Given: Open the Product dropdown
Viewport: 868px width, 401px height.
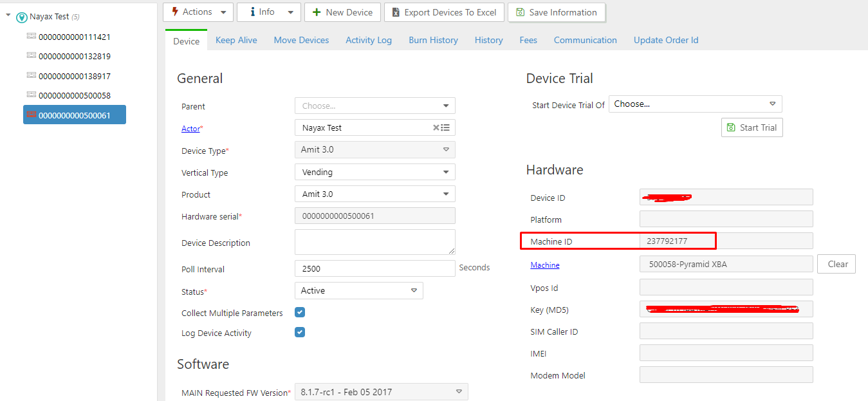Looking at the screenshot, I should pyautogui.click(x=375, y=194).
